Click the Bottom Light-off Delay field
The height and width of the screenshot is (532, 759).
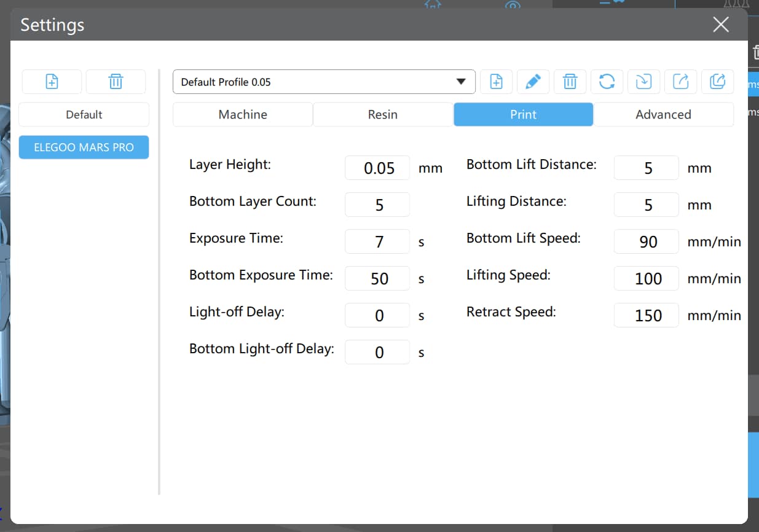pyautogui.click(x=377, y=352)
